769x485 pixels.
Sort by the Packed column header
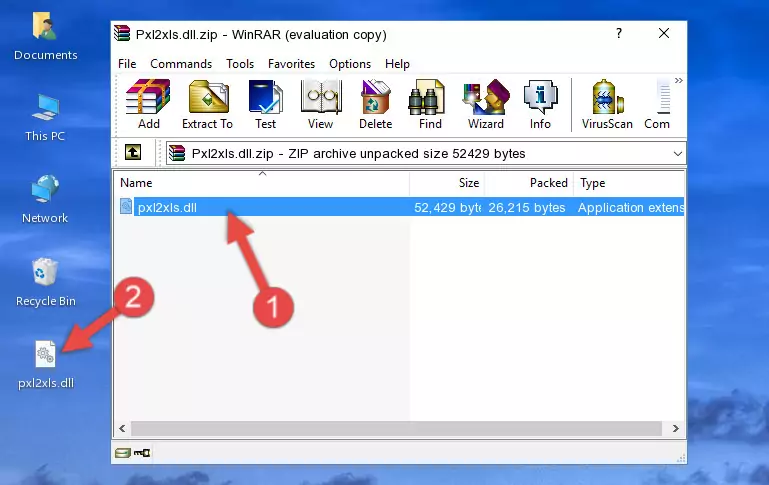(529, 183)
